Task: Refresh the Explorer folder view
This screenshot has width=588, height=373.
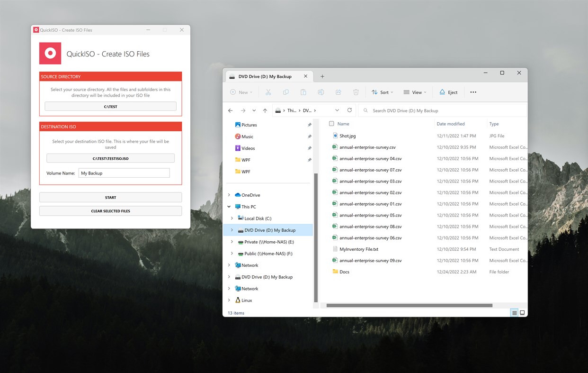Action: (349, 110)
